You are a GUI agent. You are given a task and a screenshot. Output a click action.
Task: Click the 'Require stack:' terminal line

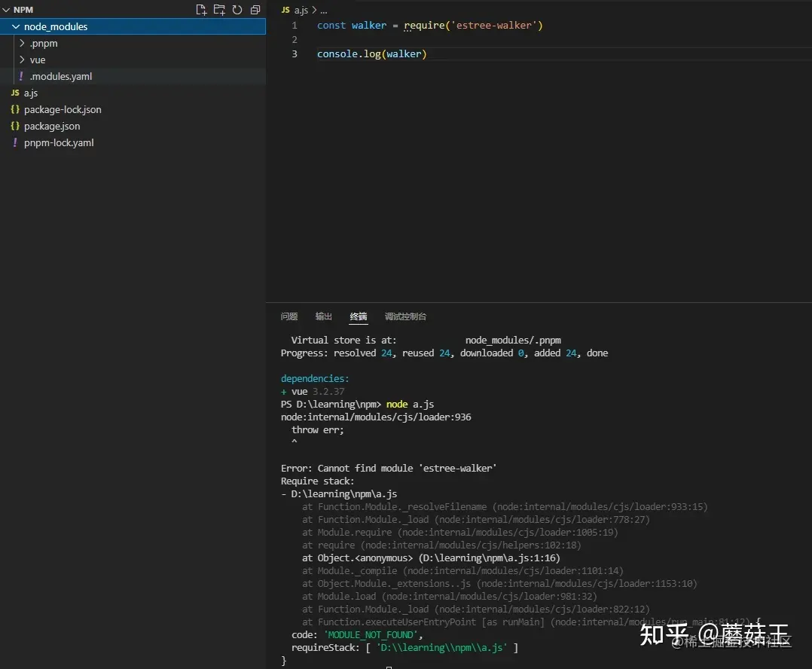[317, 481]
